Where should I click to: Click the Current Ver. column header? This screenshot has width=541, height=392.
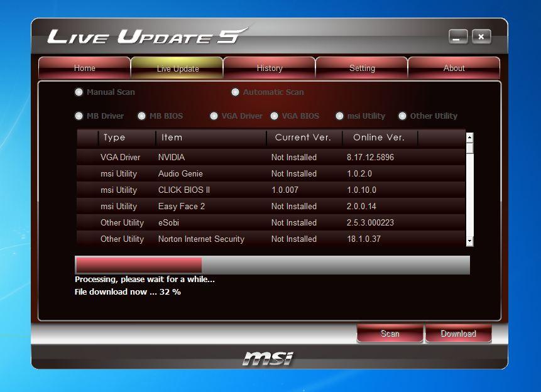pyautogui.click(x=304, y=138)
